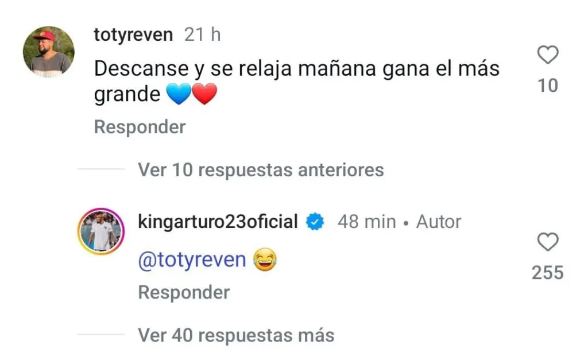Follow the @totyreven mention link
The height and width of the screenshot is (364, 588).
(x=192, y=260)
